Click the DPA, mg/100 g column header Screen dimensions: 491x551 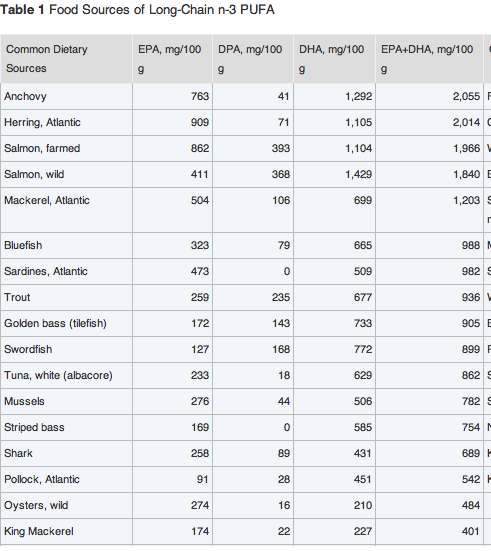click(253, 59)
